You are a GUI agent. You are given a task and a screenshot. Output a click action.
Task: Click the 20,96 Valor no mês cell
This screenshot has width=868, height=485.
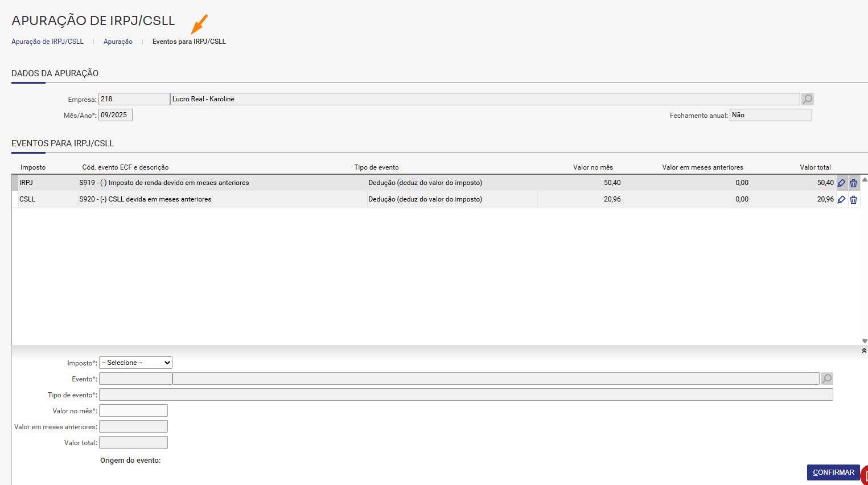612,199
